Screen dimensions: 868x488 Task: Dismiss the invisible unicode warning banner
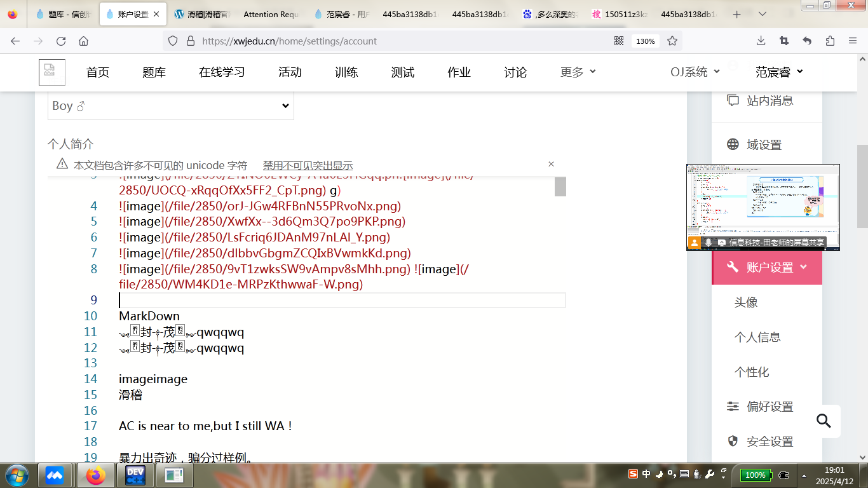coord(551,164)
